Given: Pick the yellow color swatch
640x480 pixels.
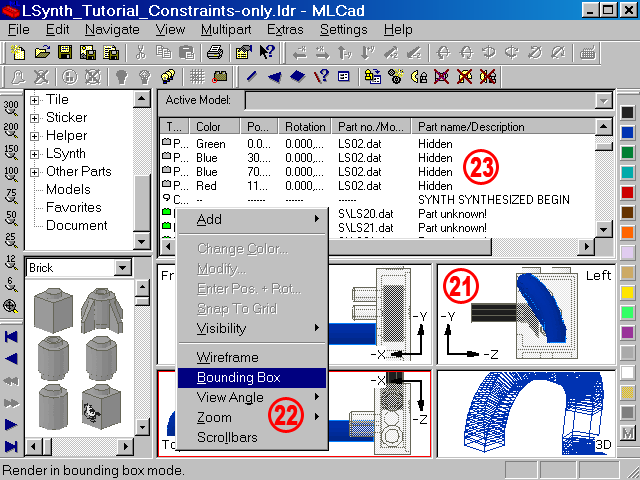Looking at the screenshot, I should pyautogui.click(x=627, y=292).
